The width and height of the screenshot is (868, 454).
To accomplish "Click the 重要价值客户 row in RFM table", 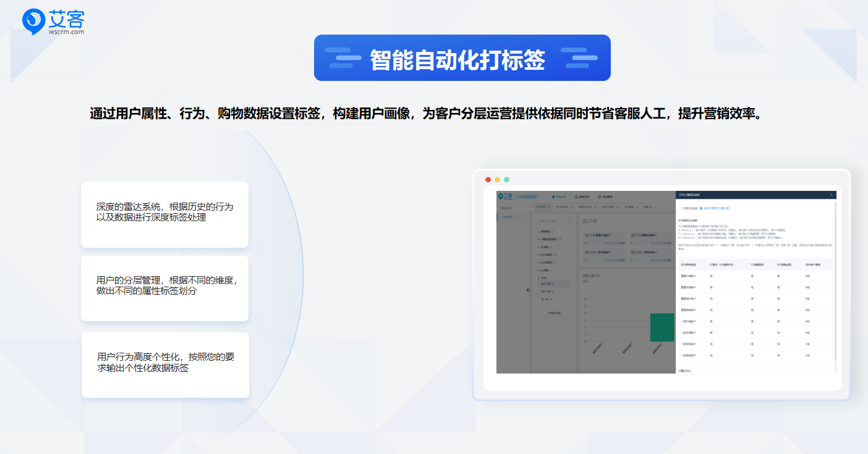I will (755, 276).
